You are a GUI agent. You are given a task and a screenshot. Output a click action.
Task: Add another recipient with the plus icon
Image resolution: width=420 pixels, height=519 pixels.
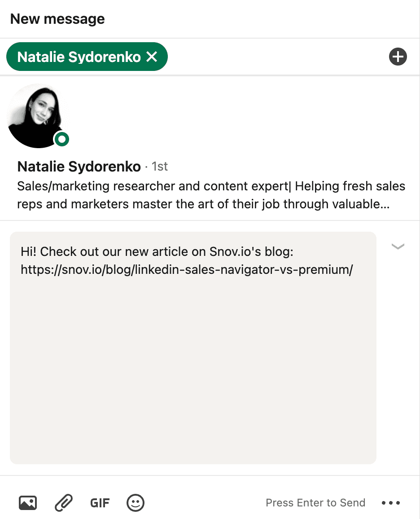[x=398, y=57]
